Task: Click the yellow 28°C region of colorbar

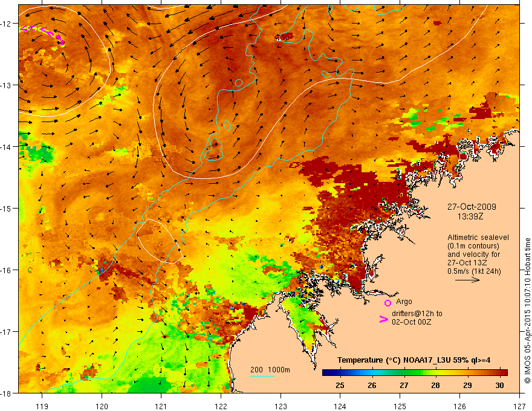Action: click(436, 373)
